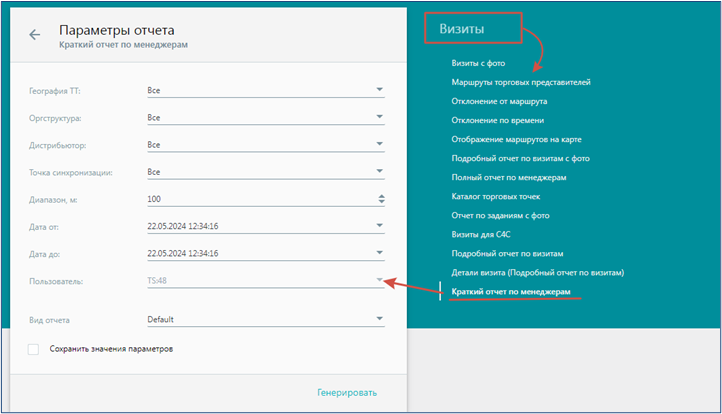Viewport: 722px width, 414px height.
Task: Open Подробный отчет по визитам с фото
Action: coord(520,158)
